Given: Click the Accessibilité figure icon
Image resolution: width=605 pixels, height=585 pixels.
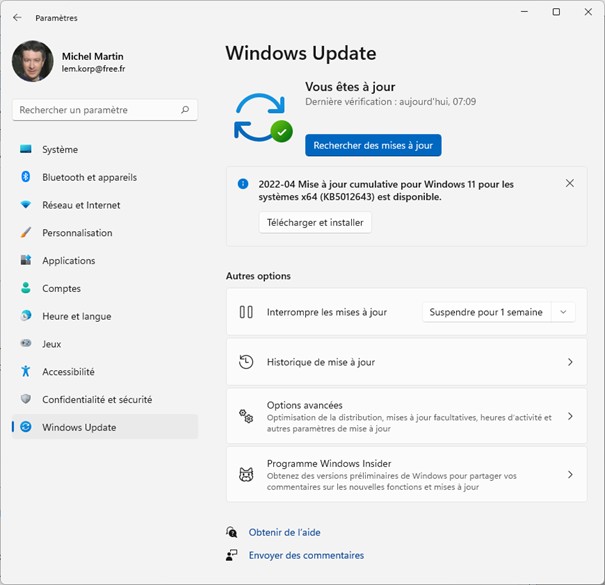Looking at the screenshot, I should 26,371.
